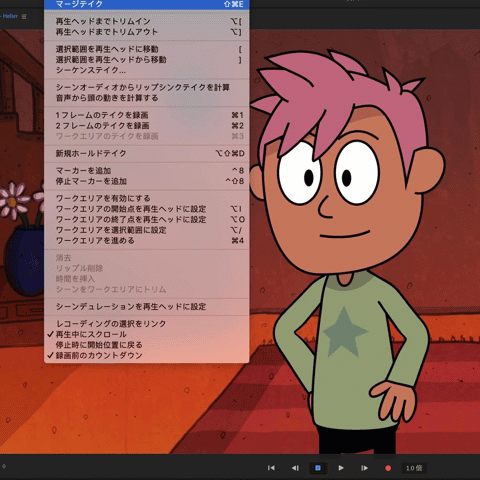Open シーケンステイク... dialog
This screenshot has height=480, width=480.
tap(147, 70)
